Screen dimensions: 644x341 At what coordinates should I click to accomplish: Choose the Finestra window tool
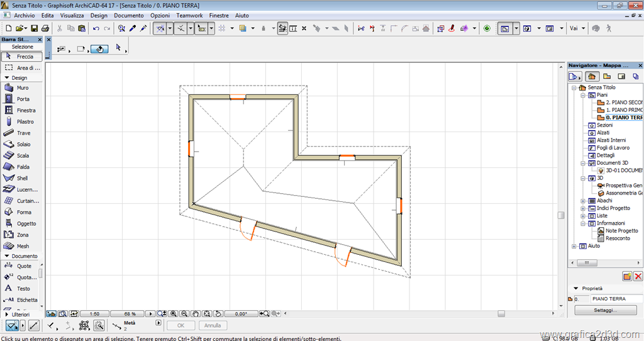click(21, 111)
